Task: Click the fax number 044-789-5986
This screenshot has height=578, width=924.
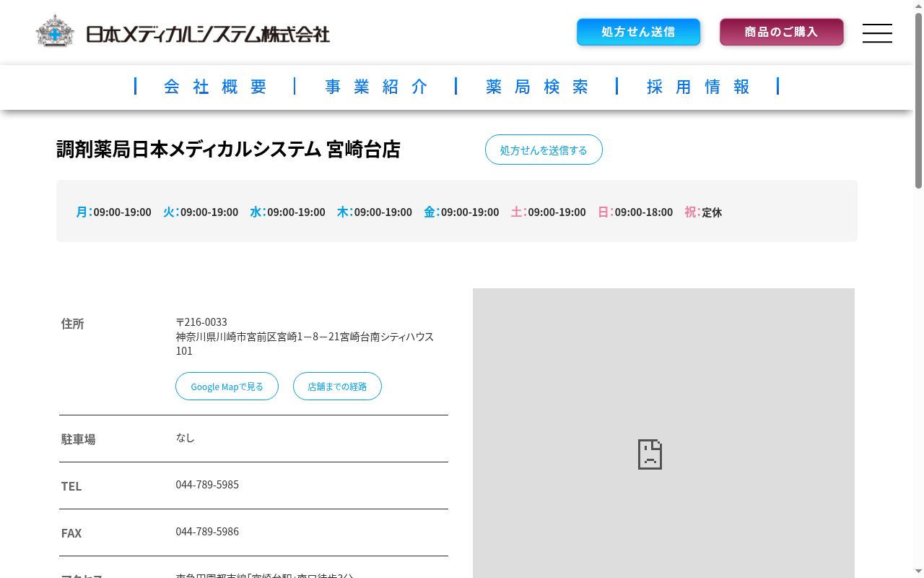Action: (x=207, y=531)
